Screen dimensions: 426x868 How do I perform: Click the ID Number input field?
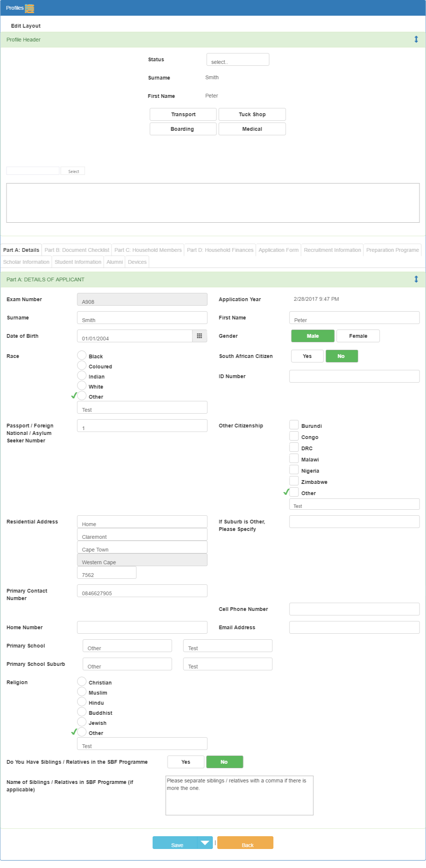point(355,376)
